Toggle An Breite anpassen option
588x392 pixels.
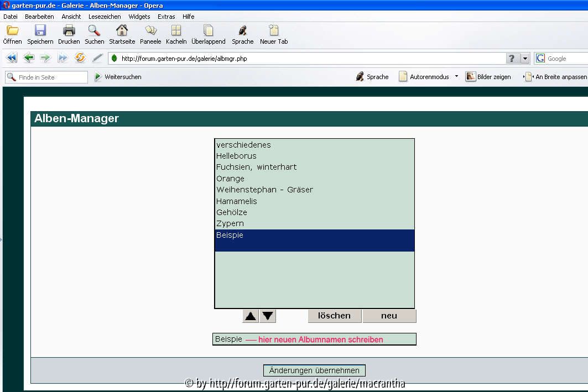point(555,77)
